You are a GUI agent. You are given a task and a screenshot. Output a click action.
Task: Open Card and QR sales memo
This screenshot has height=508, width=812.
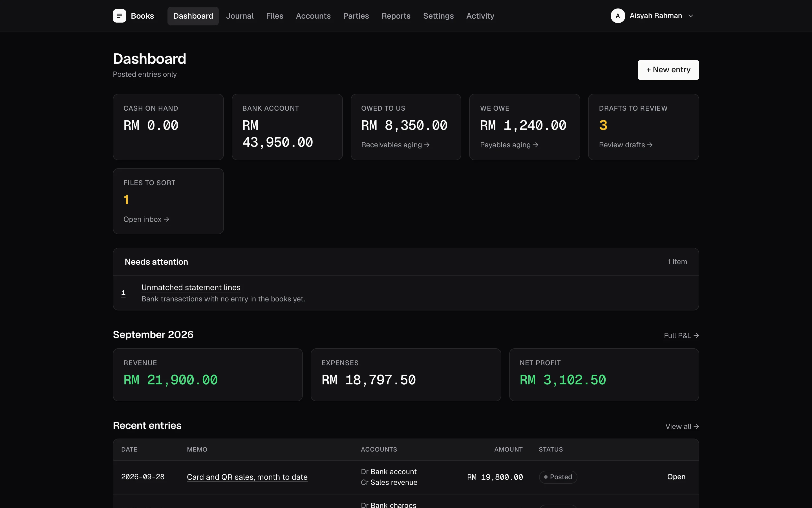click(247, 477)
